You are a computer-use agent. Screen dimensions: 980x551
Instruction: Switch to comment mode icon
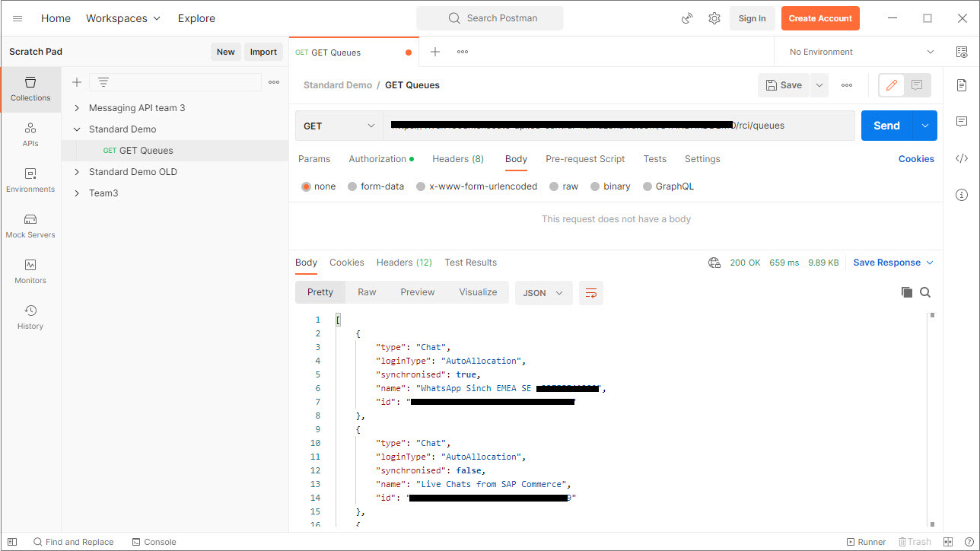pyautogui.click(x=917, y=85)
